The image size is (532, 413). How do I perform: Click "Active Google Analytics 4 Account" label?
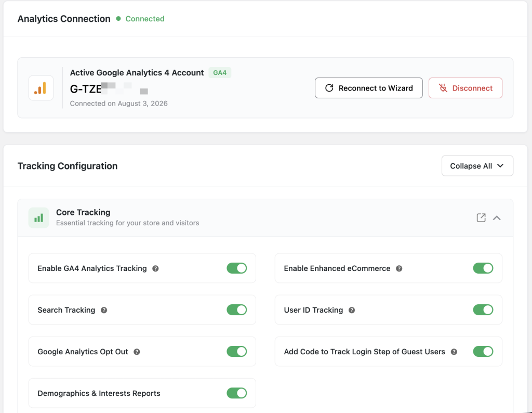tap(137, 73)
